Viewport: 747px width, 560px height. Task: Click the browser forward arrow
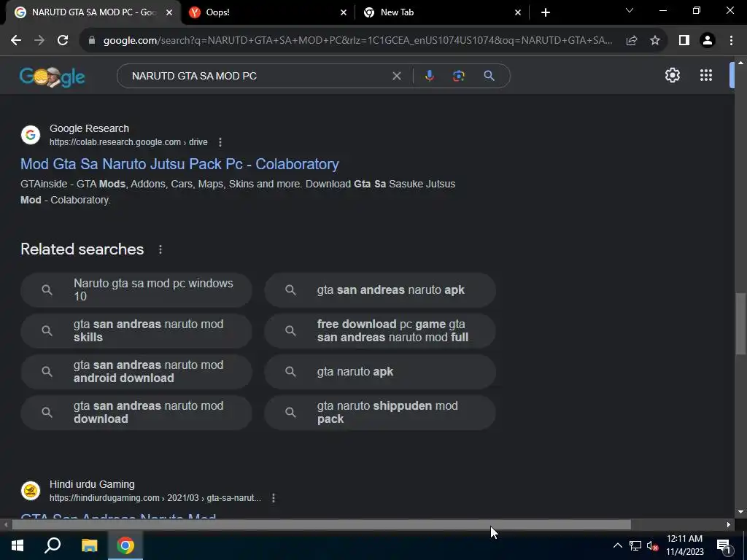click(39, 41)
